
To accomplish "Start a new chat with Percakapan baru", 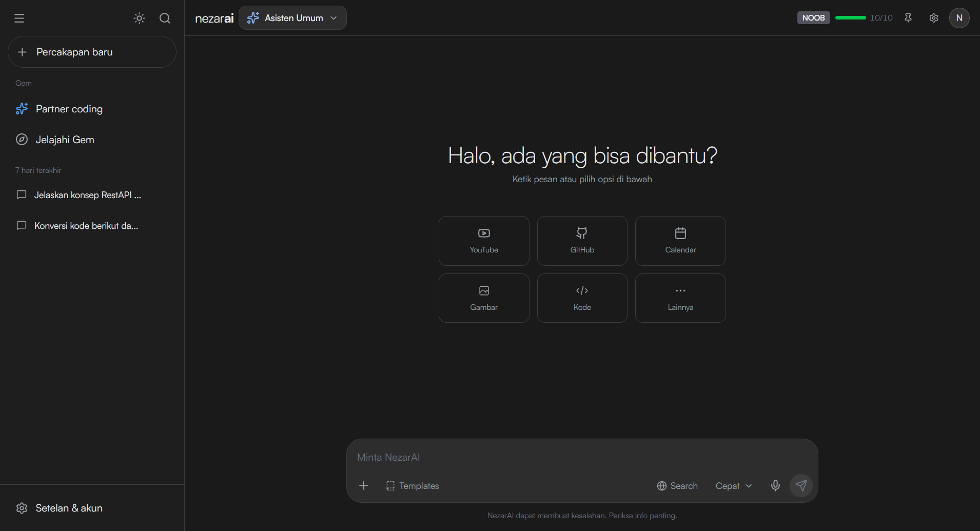I will tap(92, 52).
